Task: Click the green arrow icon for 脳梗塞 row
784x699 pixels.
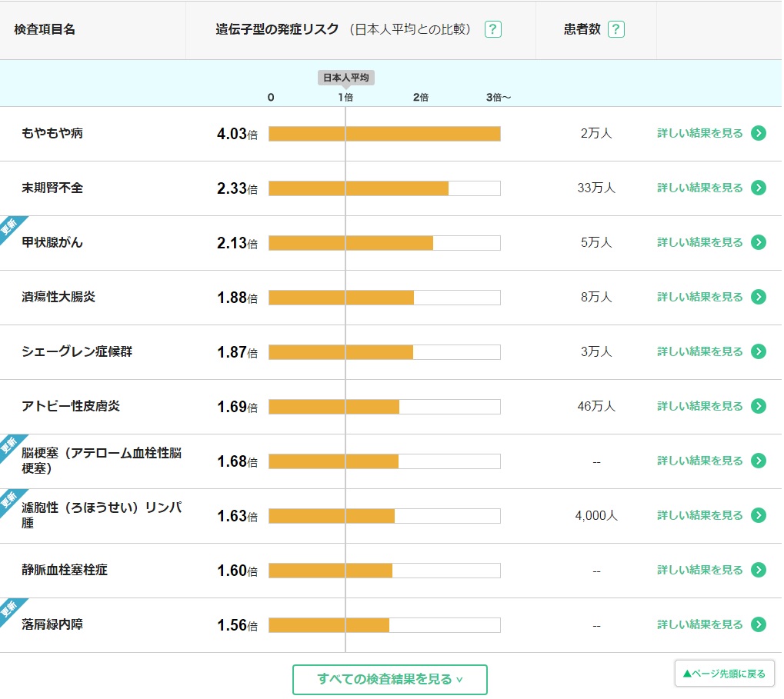Action: coord(759,461)
